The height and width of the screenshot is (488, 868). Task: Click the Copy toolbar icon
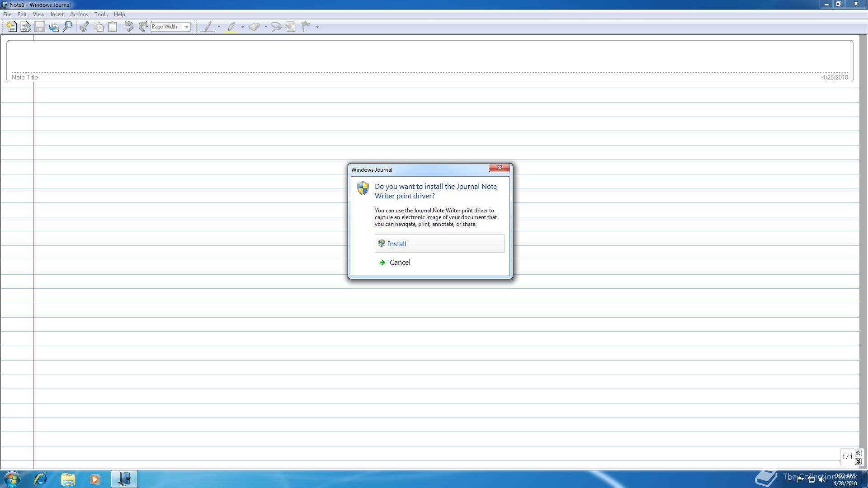(x=98, y=27)
